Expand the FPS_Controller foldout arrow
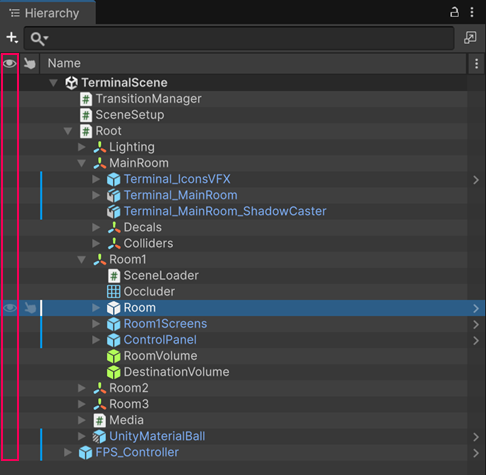Image resolution: width=486 pixels, height=475 pixels. pos(68,452)
